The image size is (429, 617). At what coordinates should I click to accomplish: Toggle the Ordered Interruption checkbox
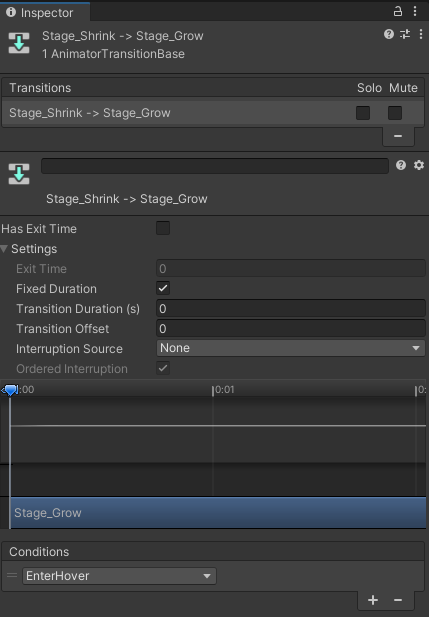163,368
